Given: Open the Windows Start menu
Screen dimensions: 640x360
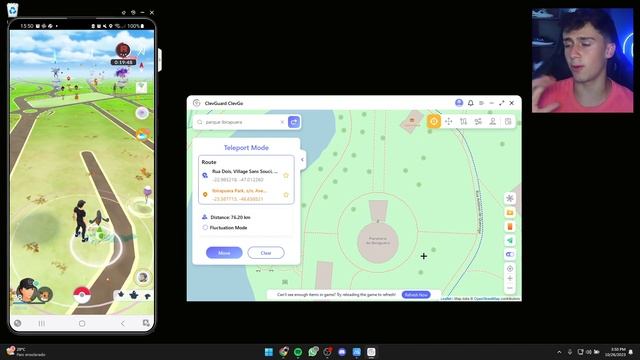Looking at the screenshot, I should coord(269,352).
